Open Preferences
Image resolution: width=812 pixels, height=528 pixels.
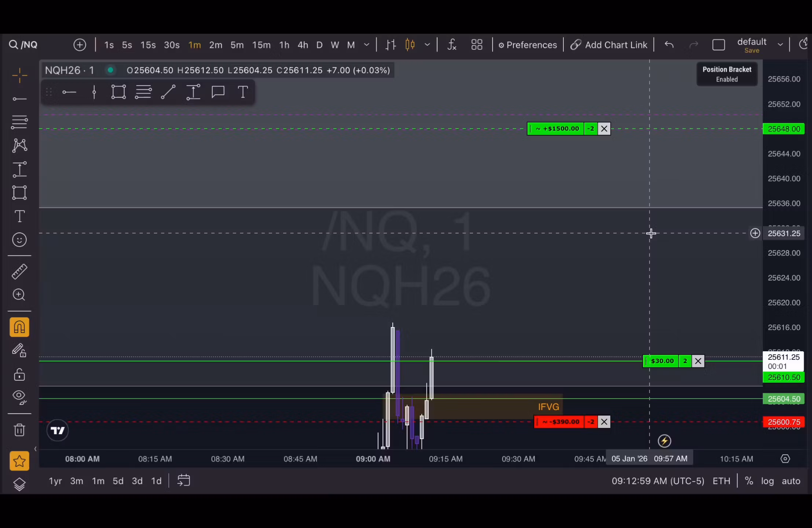pyautogui.click(x=527, y=45)
